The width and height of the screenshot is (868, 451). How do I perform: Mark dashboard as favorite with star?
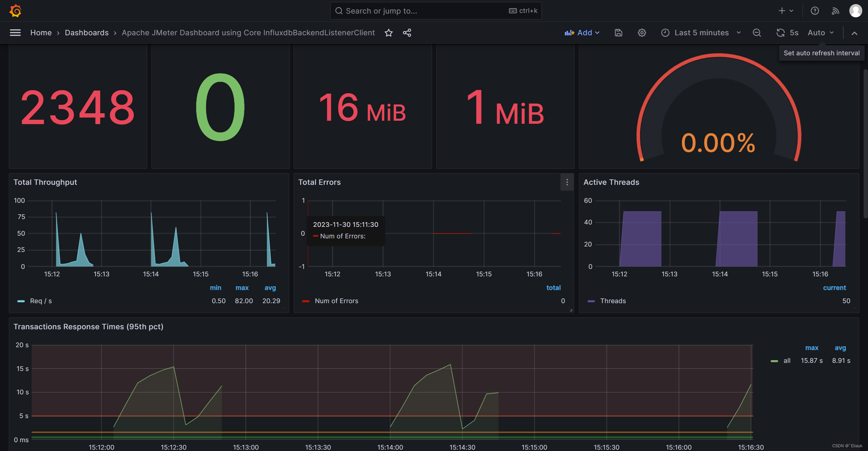389,33
